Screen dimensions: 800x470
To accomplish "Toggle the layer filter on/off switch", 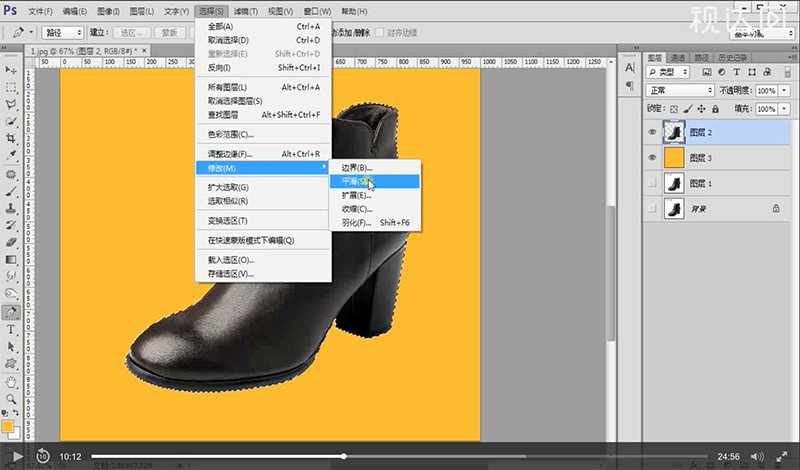I will [x=788, y=72].
